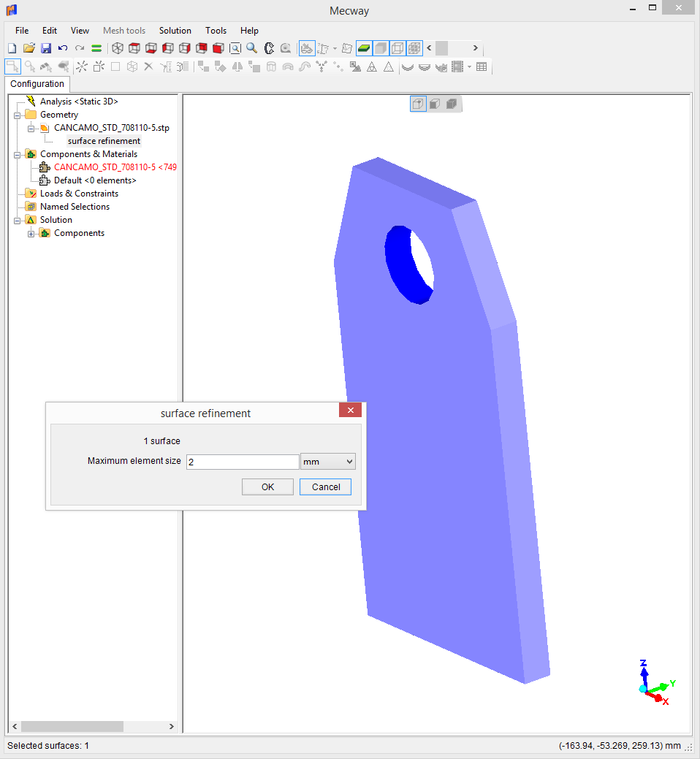The image size is (700, 759).
Task: Toggle the shaded gray cube display icon
Action: (381, 48)
